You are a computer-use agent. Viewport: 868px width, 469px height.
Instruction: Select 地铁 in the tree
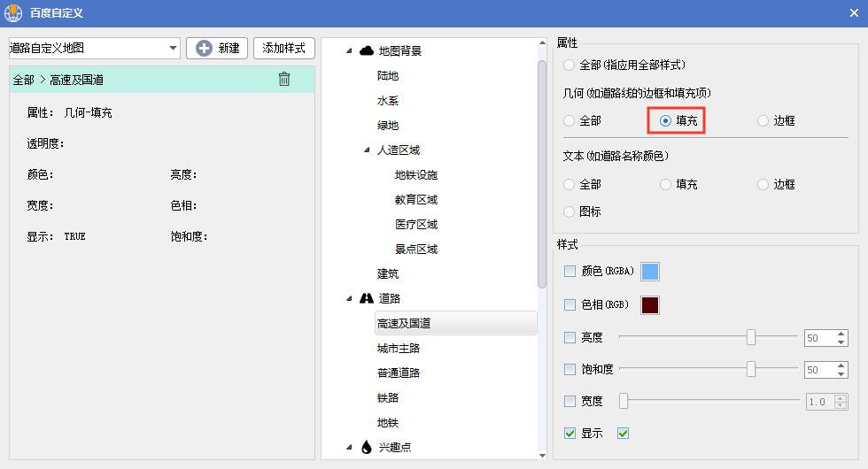coord(388,423)
